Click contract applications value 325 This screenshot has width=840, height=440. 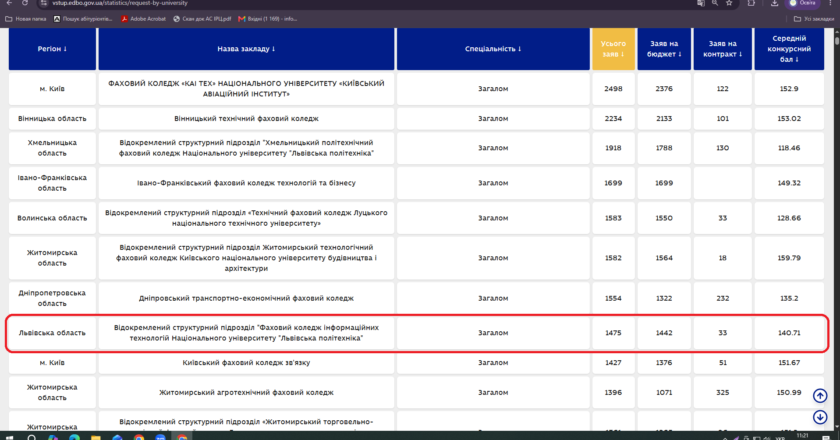[723, 392]
